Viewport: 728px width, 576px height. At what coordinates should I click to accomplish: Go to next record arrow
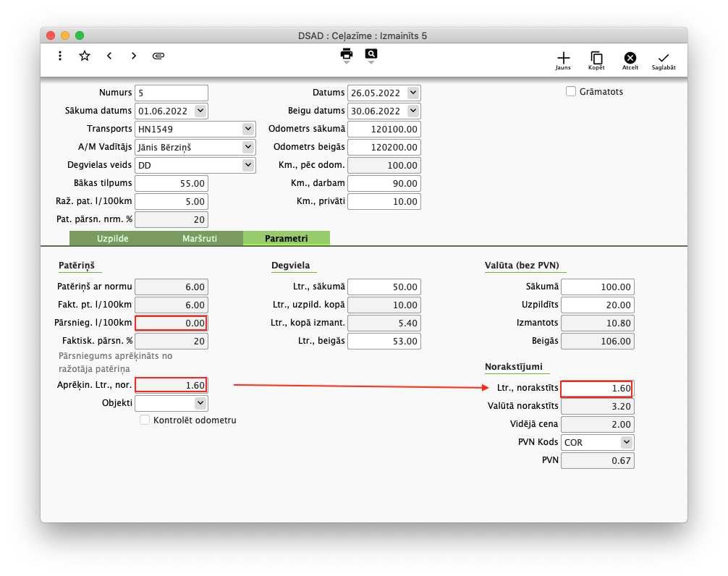coord(134,56)
